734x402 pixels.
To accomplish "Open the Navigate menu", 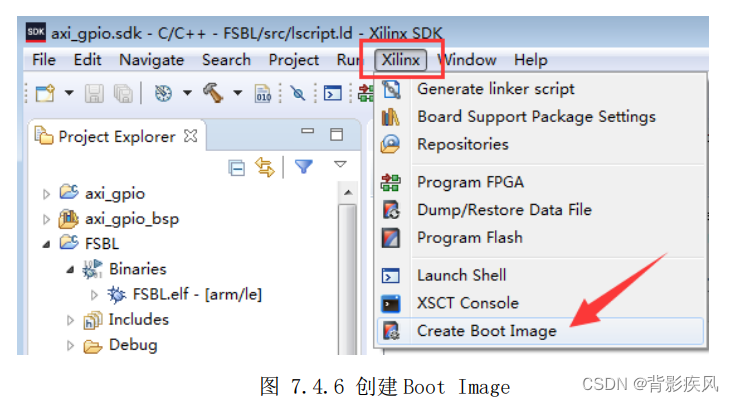I will (151, 60).
